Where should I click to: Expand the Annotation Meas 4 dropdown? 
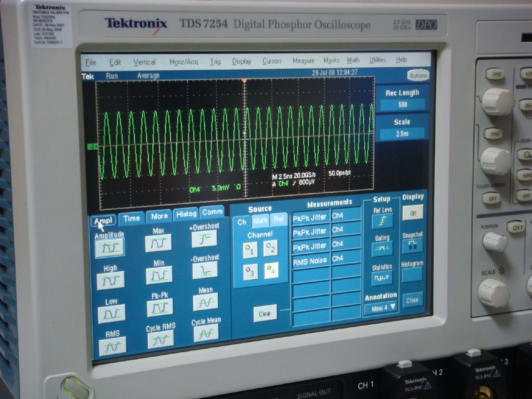click(x=381, y=308)
